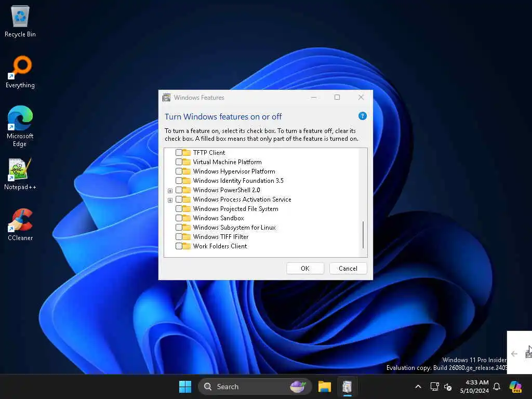Check Windows Subsystem for Linux box
The image size is (532, 399).
pos(179,228)
